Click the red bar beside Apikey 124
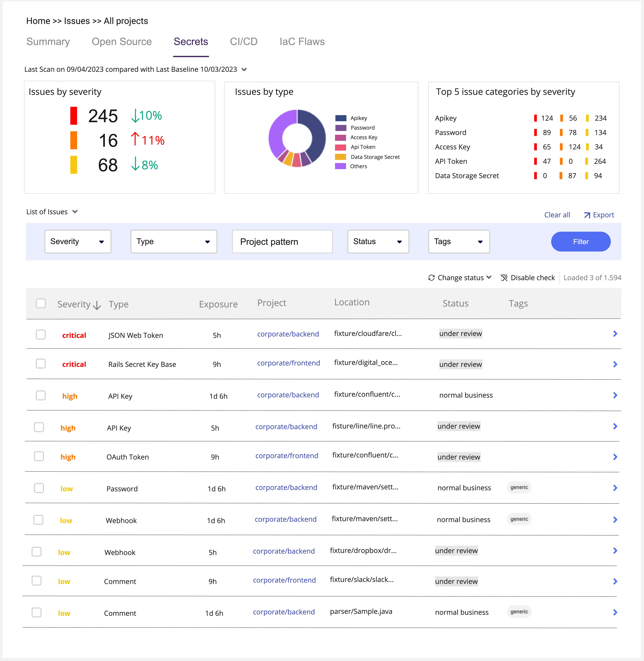The width and height of the screenshot is (644, 661). [x=535, y=118]
